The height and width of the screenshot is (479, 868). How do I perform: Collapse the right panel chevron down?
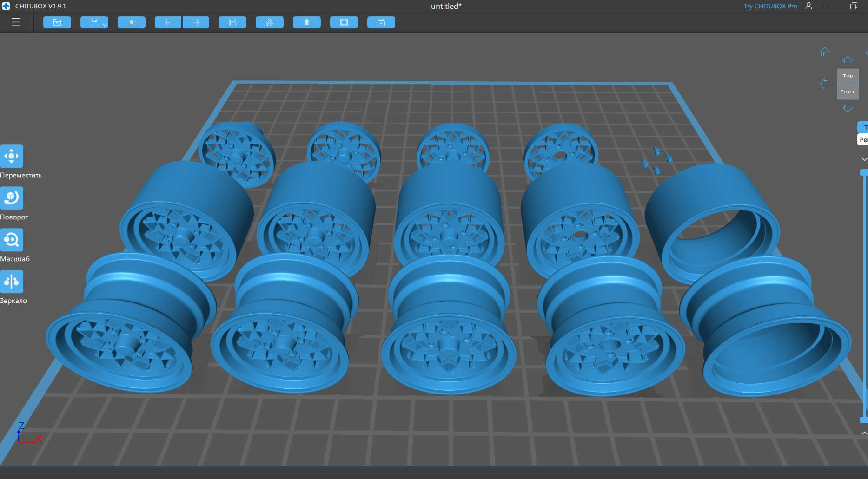pyautogui.click(x=864, y=159)
